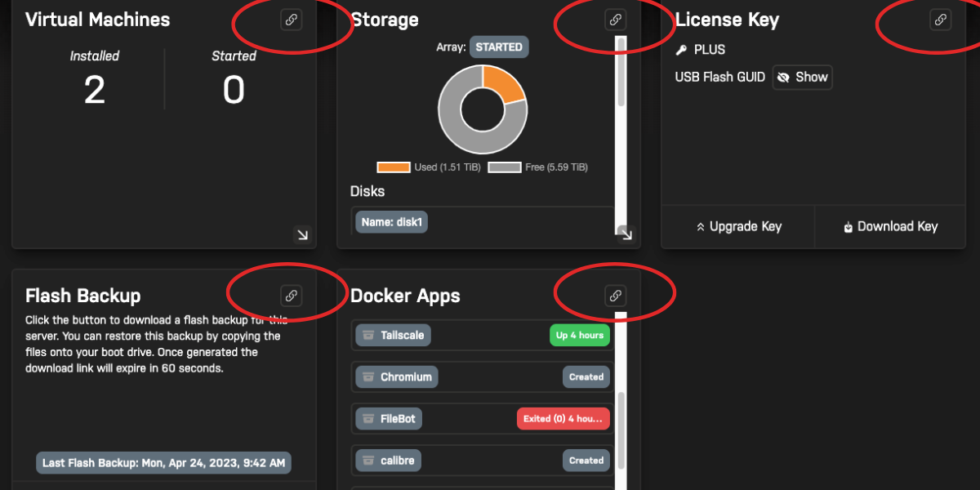Click the Tailscale 'Up 4 hours' status badge

point(580,335)
